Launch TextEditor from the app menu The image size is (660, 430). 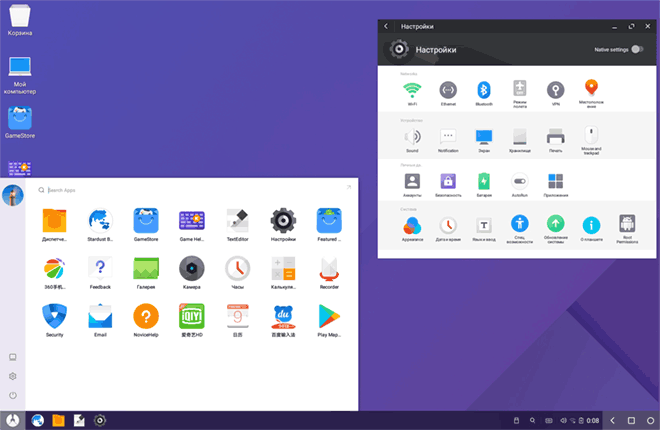pos(237,225)
